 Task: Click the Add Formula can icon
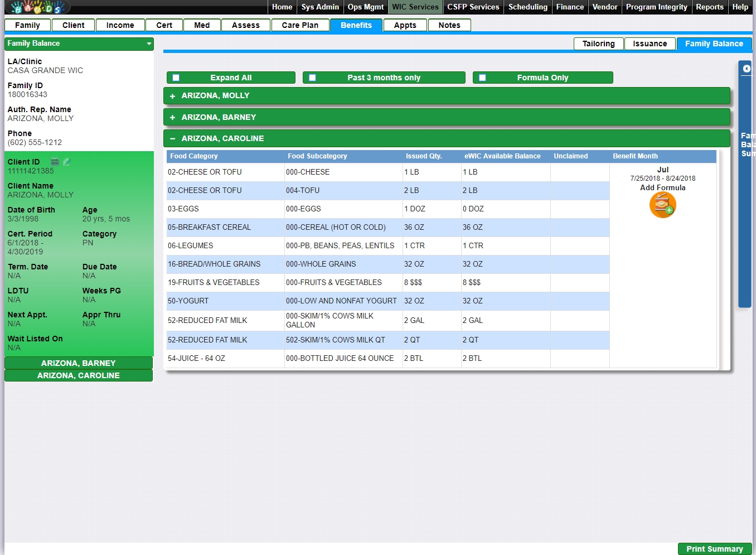662,205
